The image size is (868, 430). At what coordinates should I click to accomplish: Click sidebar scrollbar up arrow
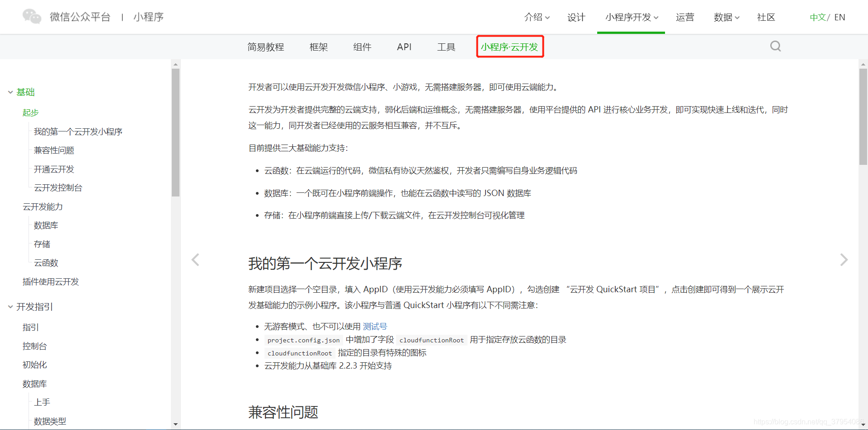point(175,64)
